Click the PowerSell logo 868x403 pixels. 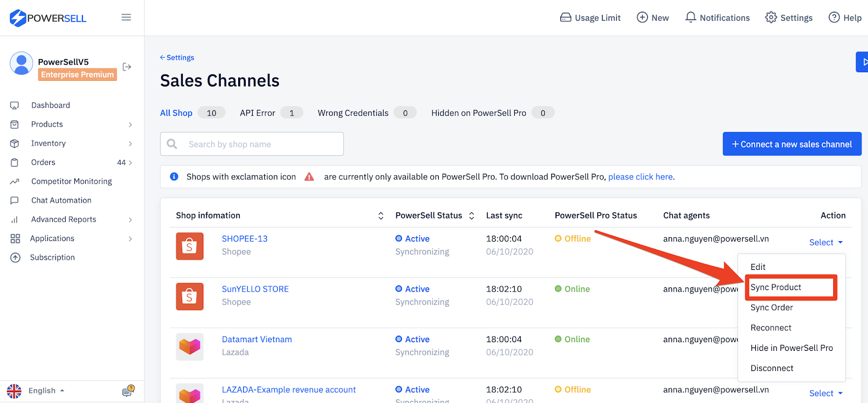(48, 18)
